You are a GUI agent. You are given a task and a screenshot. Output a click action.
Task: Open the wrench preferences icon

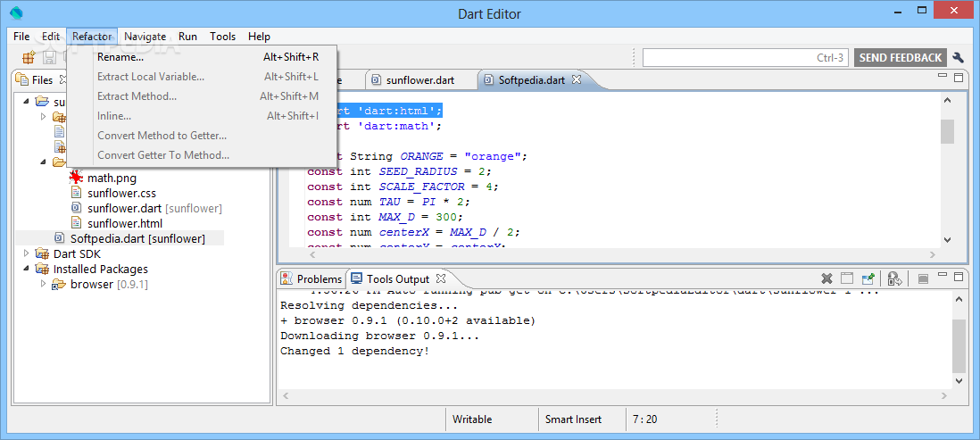click(x=958, y=57)
